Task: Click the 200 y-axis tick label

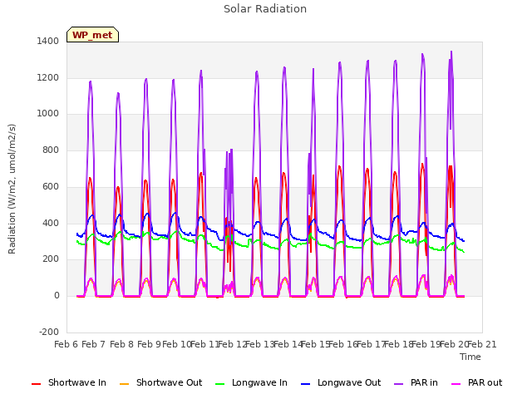Action: (x=51, y=259)
